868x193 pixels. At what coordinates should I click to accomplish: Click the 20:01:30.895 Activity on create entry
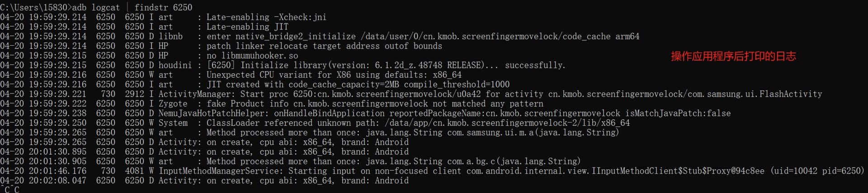(x=204, y=152)
